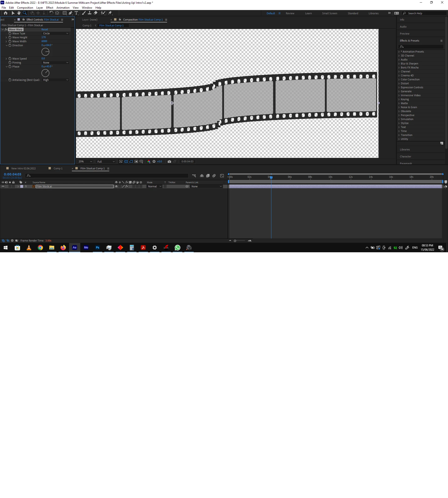Open the Full resolution dropdown

[x=106, y=161]
